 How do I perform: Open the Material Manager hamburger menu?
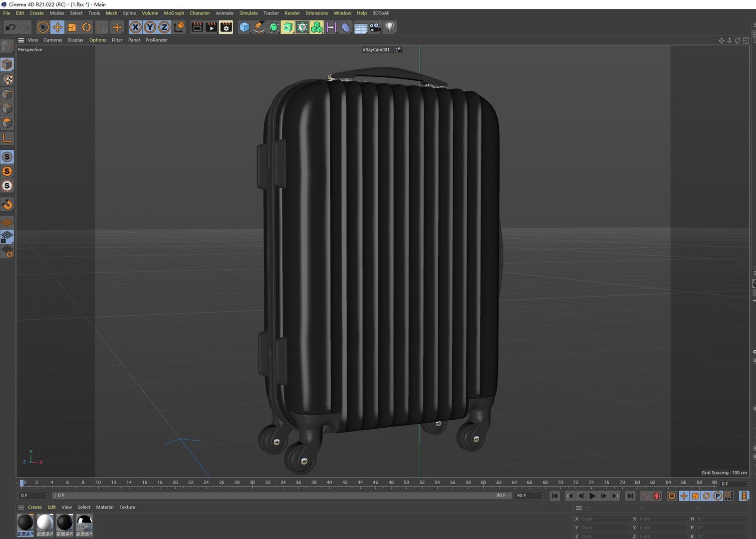[21, 507]
